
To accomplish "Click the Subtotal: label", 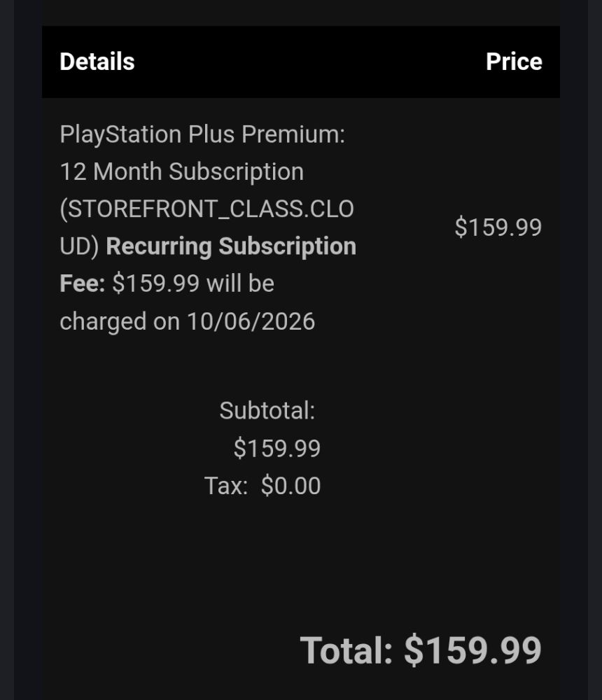I will [x=267, y=411].
